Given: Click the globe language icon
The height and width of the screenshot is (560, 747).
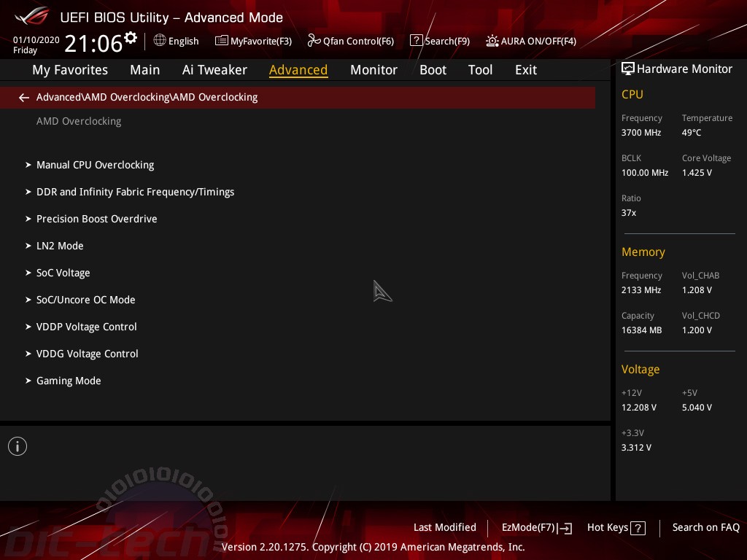Looking at the screenshot, I should pos(160,41).
